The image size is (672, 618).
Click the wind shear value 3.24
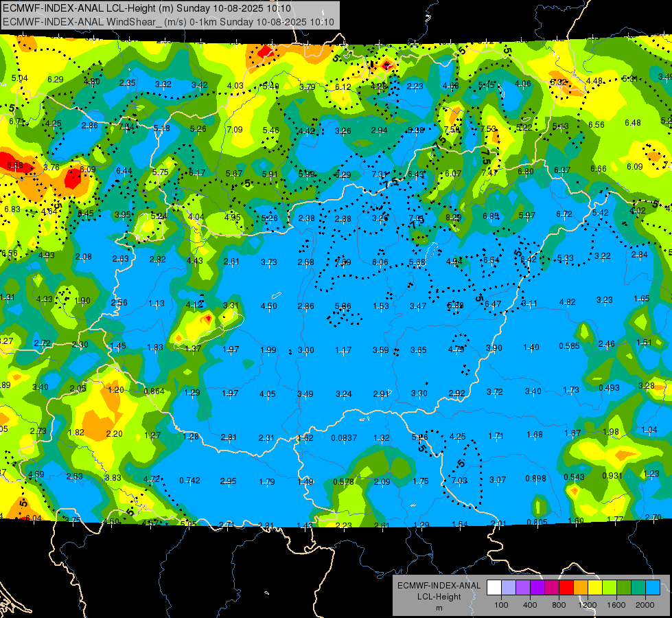[x=344, y=393]
